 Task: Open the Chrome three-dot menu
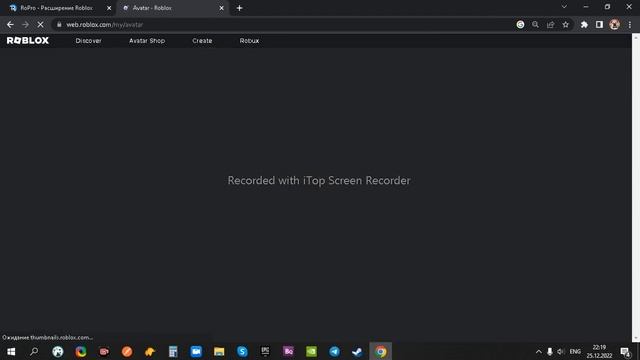pyautogui.click(x=630, y=24)
